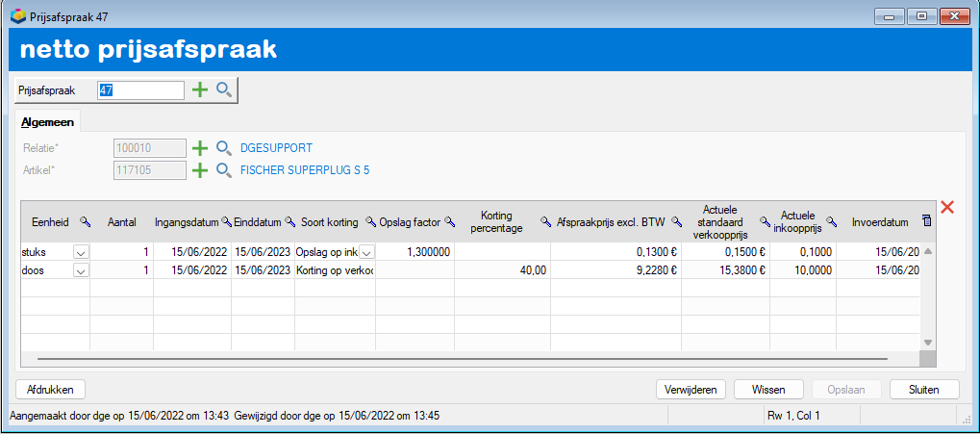Select inkoopprijs cell 0,1000

click(x=803, y=252)
